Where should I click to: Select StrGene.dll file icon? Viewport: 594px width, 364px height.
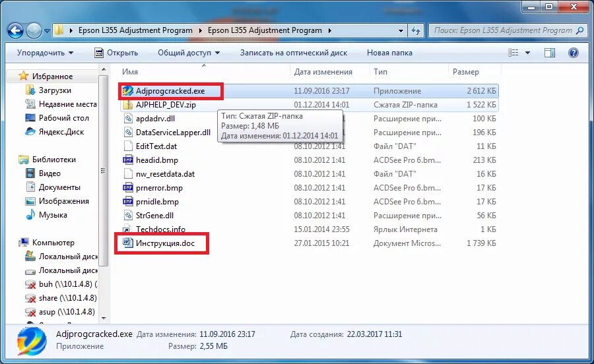(128, 215)
